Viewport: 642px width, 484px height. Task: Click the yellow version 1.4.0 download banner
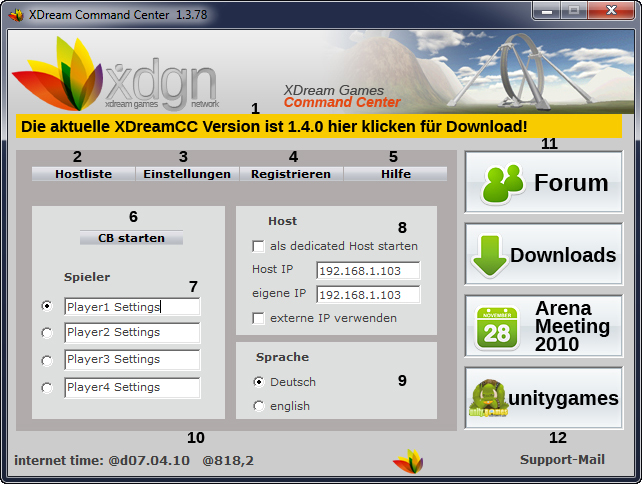[x=319, y=127]
